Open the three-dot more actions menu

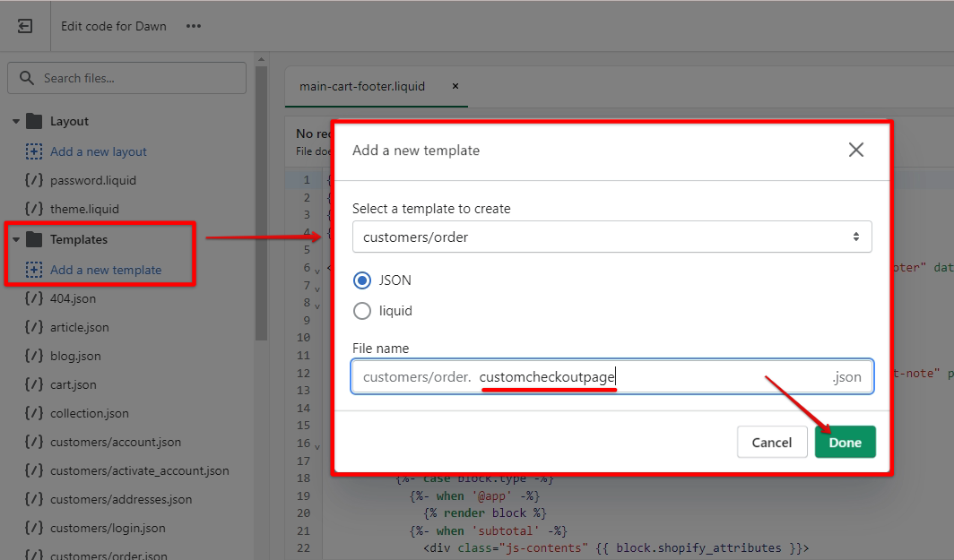pyautogui.click(x=194, y=26)
